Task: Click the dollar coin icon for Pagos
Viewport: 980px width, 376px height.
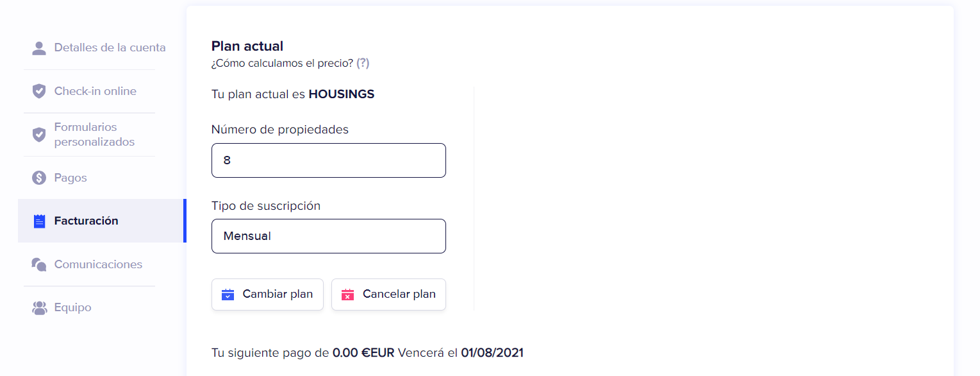Action: 39,178
